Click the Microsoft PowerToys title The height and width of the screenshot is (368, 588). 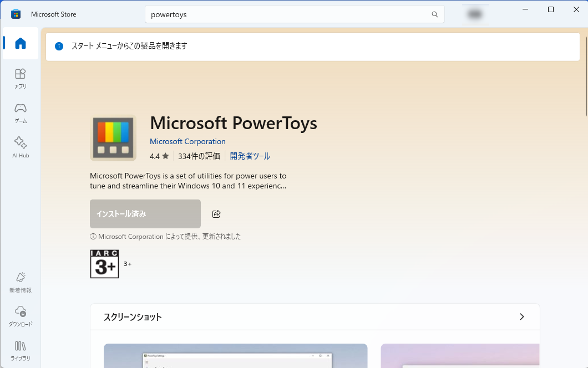click(x=234, y=123)
